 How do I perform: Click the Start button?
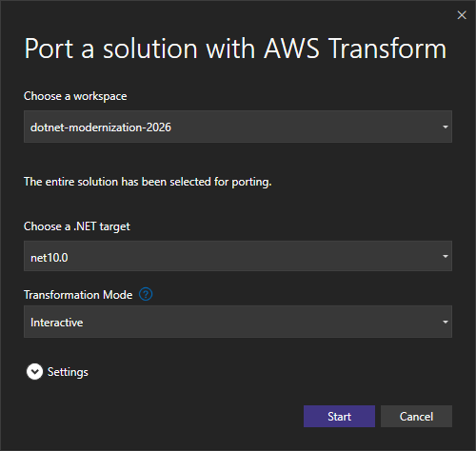339,416
